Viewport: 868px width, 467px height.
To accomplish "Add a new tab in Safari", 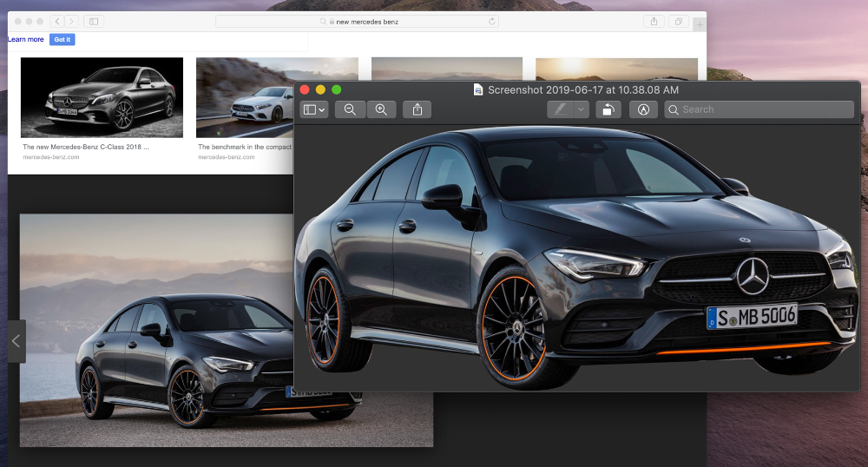I will 700,23.
